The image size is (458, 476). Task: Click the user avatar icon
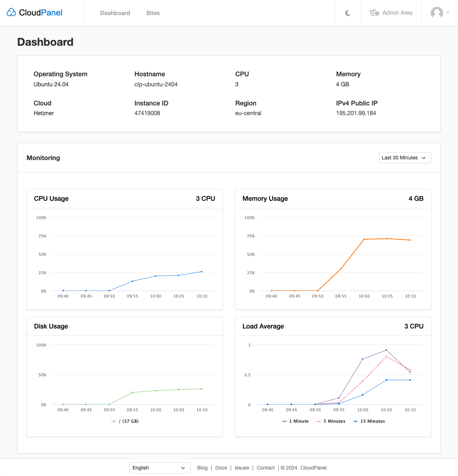click(x=437, y=13)
